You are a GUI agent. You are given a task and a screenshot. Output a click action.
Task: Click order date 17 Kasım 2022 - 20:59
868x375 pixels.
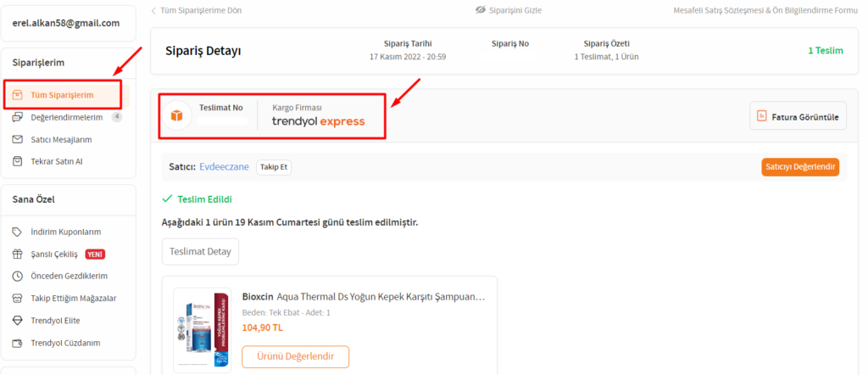click(x=408, y=57)
